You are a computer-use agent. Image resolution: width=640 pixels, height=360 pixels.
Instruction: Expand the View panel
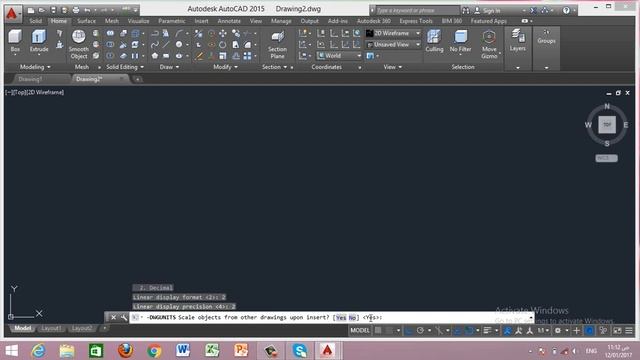pos(393,67)
